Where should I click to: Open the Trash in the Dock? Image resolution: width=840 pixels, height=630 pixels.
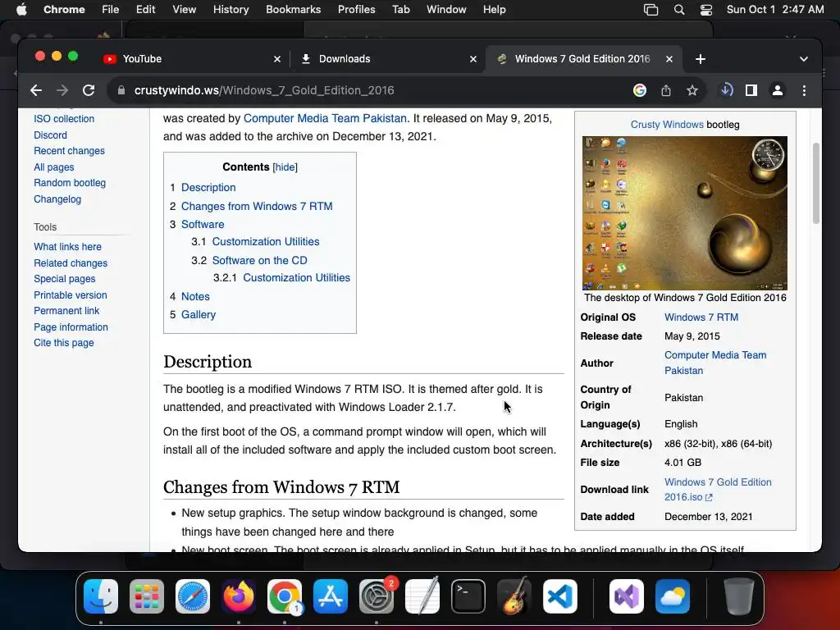[739, 596]
